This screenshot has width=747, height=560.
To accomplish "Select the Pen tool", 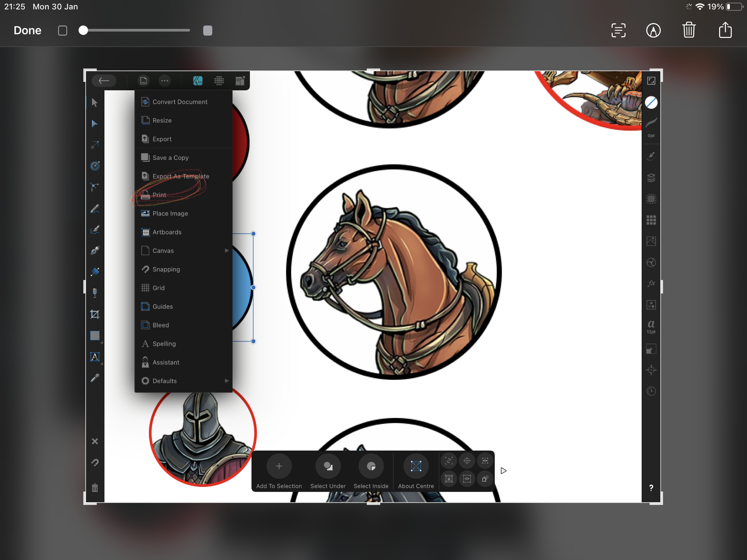I will [x=95, y=251].
